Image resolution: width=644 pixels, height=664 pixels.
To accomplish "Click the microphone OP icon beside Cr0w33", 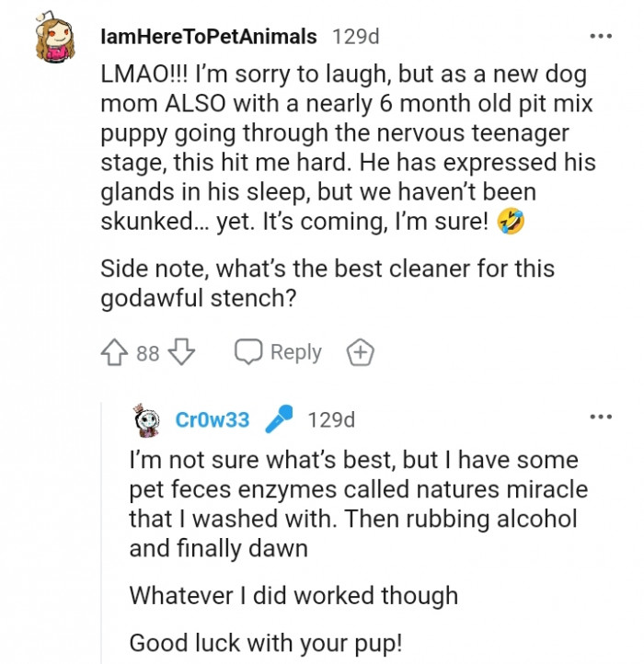I will (279, 420).
